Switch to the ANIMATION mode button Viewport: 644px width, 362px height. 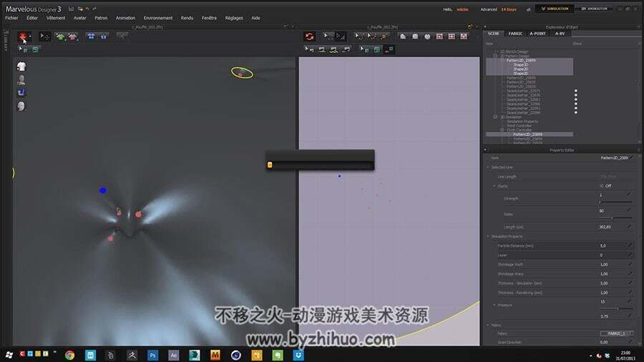(x=594, y=9)
